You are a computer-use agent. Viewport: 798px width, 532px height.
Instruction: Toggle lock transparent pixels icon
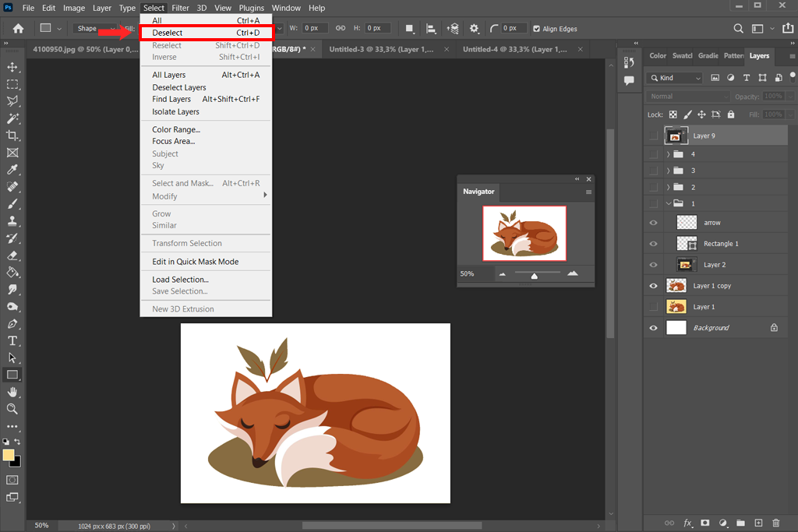[673, 115]
